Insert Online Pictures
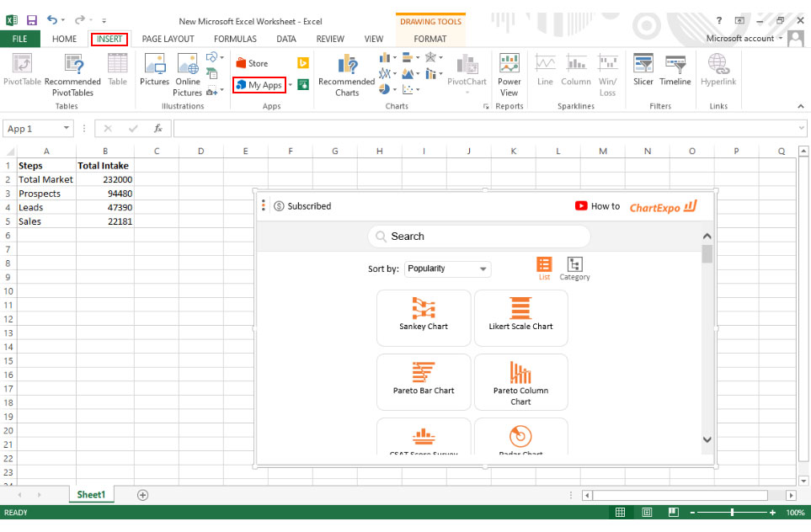The width and height of the screenshot is (811, 532). (187, 76)
